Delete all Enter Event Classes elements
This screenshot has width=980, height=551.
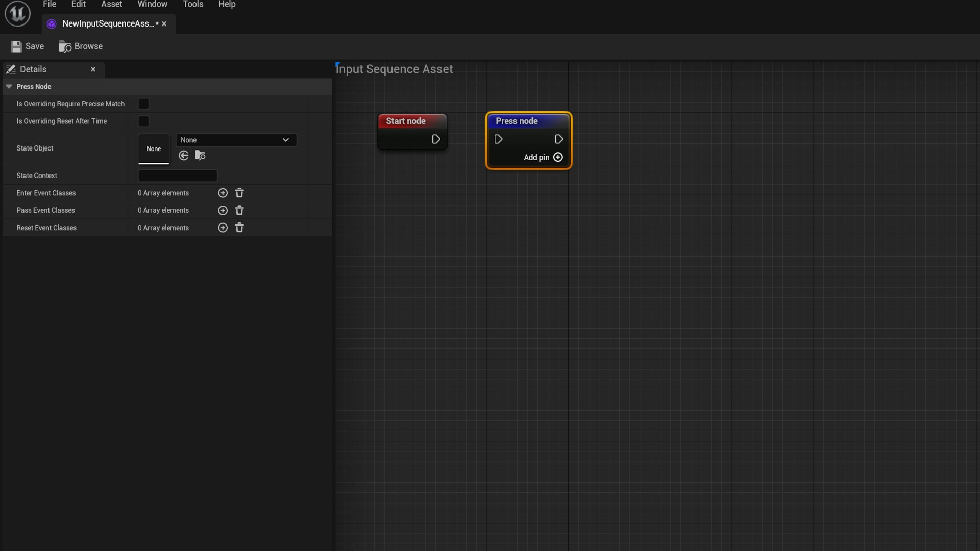tap(239, 193)
